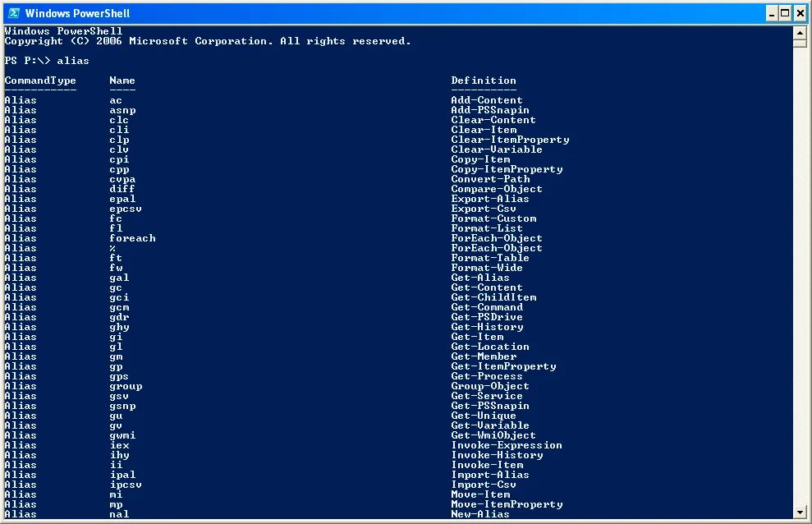
Task: Click the Definition column header
Action: [483, 80]
